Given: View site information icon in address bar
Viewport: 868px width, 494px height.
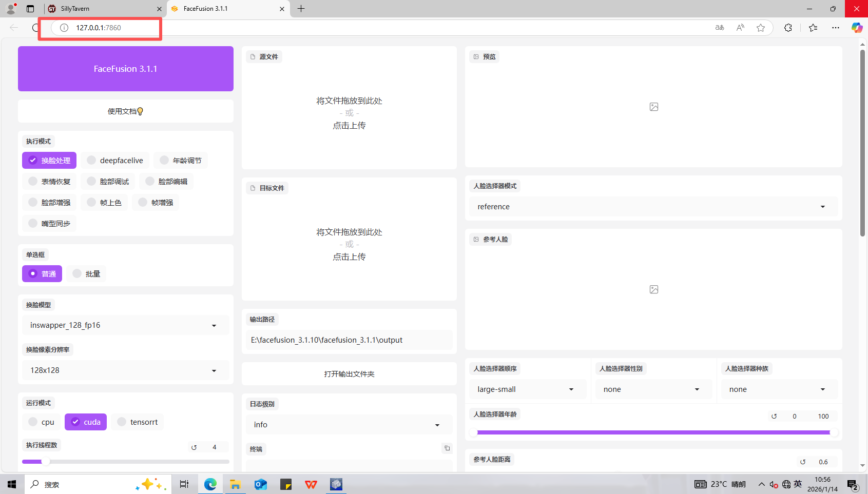Looking at the screenshot, I should (x=64, y=28).
